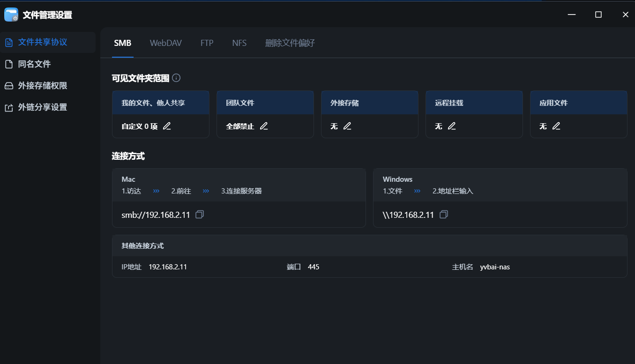Click the 我的文件、他人共享 card header
The width and height of the screenshot is (635, 364).
[x=161, y=103]
